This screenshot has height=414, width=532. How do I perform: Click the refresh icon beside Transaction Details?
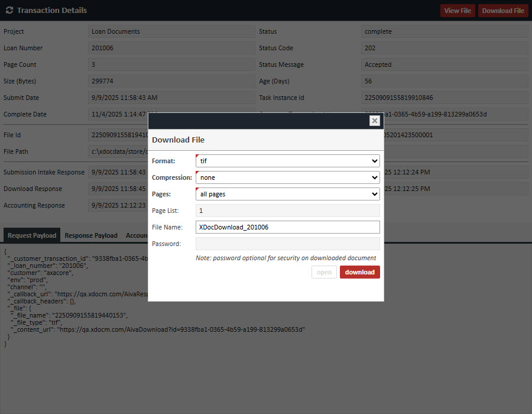[x=9, y=11]
